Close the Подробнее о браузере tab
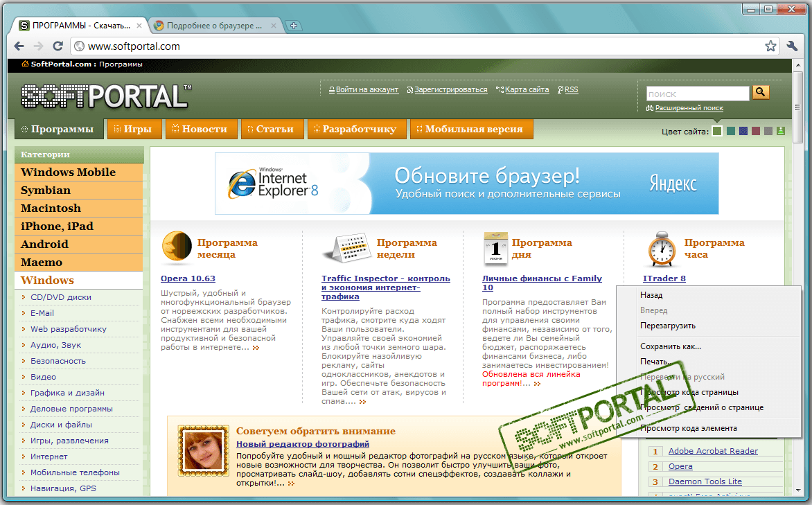The image size is (812, 505). pos(274,26)
